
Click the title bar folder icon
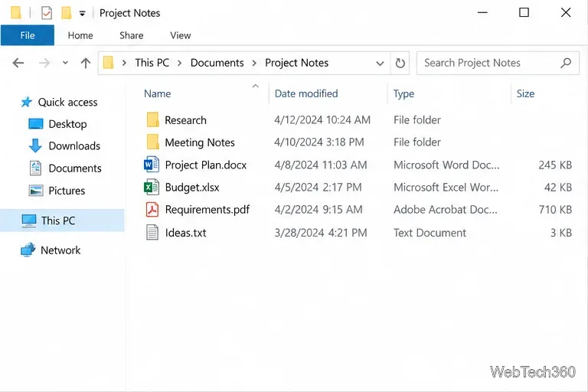tap(16, 13)
